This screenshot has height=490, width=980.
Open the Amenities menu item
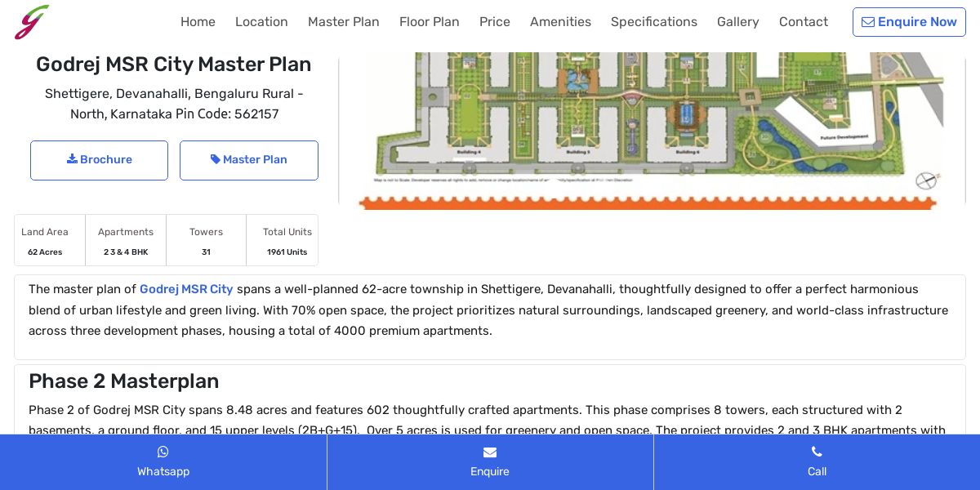click(x=560, y=22)
